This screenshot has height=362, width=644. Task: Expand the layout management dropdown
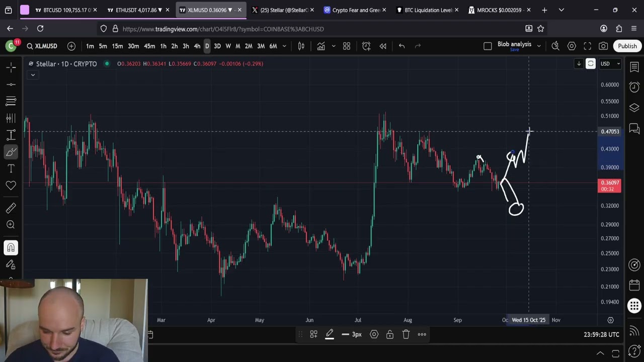[x=539, y=46]
